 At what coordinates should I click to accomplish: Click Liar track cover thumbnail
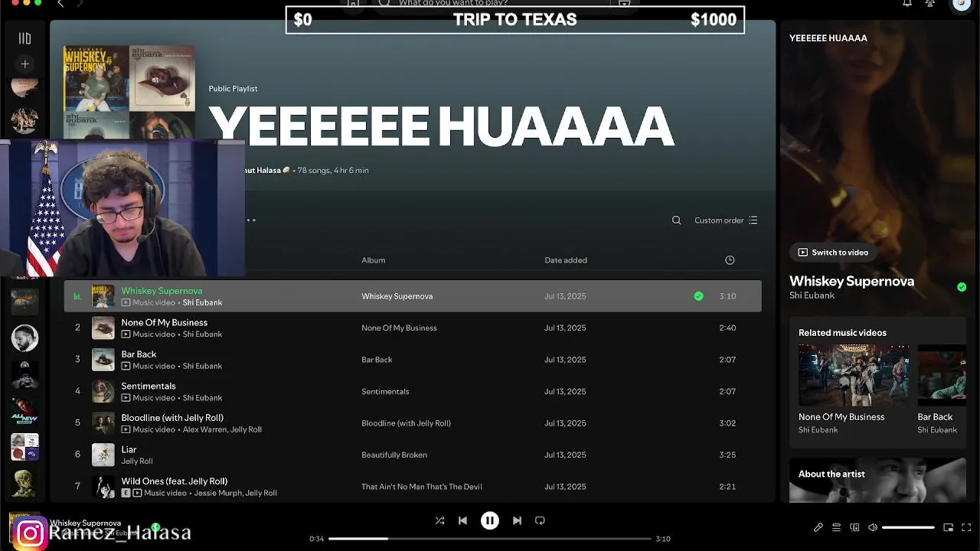pos(103,455)
